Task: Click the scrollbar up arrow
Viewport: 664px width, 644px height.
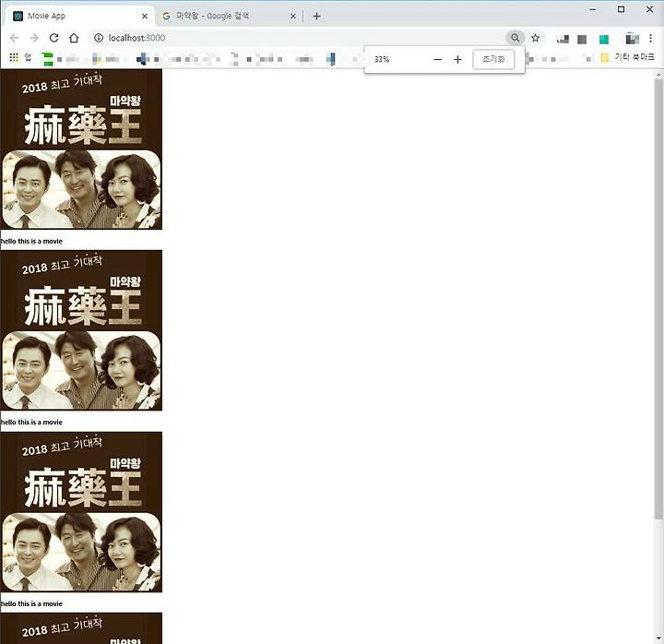Action: tap(658, 75)
